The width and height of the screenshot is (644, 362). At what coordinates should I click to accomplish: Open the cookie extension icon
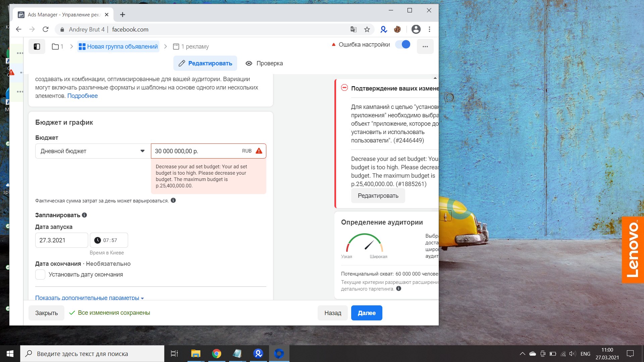[x=397, y=29]
